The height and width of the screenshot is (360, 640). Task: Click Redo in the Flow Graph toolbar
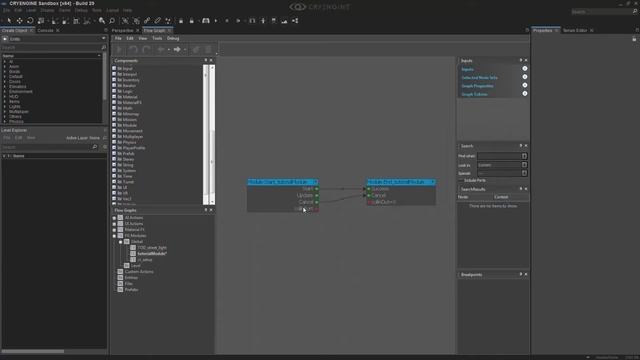tap(146, 50)
